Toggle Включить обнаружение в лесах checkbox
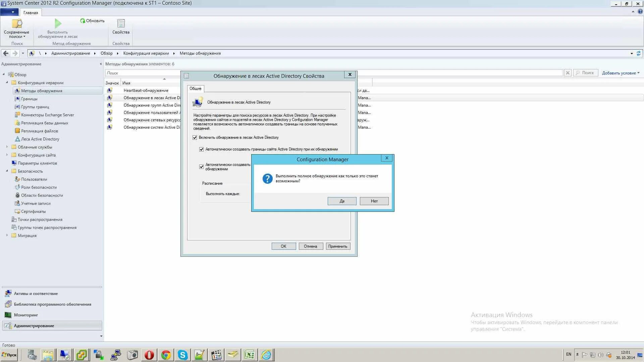The image size is (644, 362). 195,138
